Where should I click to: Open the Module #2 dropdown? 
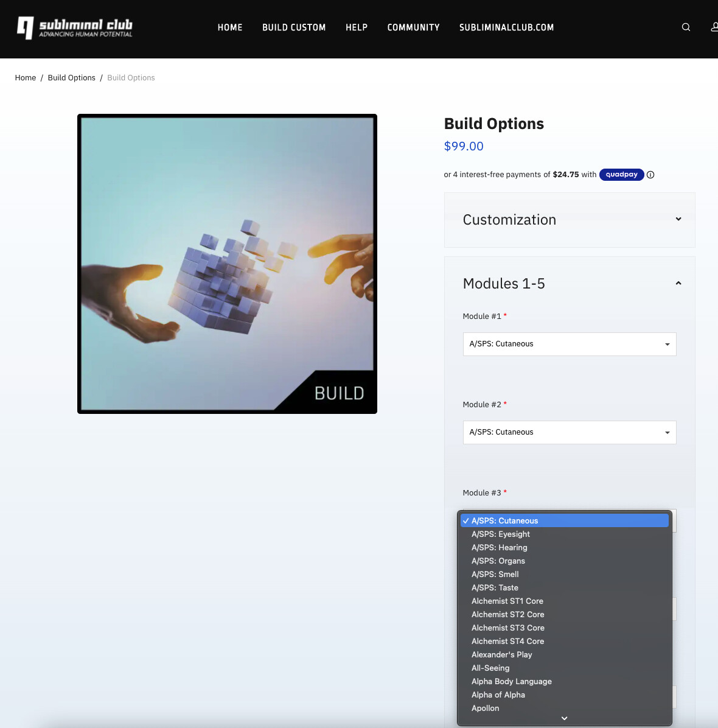pos(570,432)
